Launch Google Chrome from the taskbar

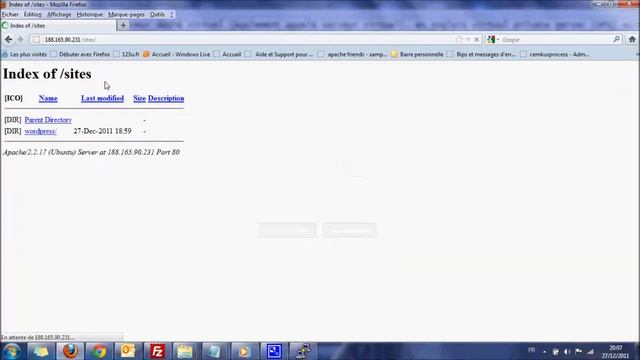point(99,351)
